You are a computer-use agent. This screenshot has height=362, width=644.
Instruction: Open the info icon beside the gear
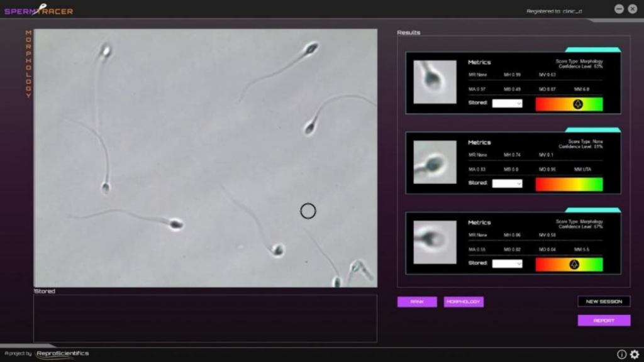(x=621, y=354)
